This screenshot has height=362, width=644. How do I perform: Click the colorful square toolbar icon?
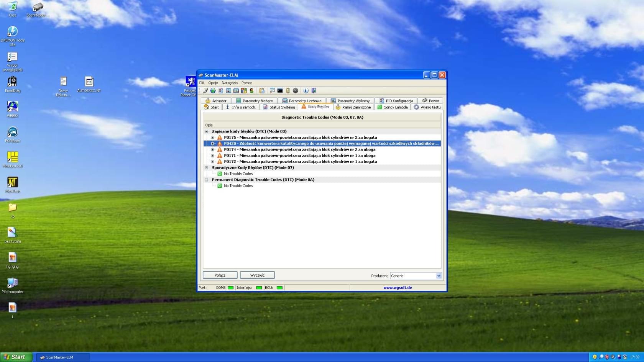(244, 91)
